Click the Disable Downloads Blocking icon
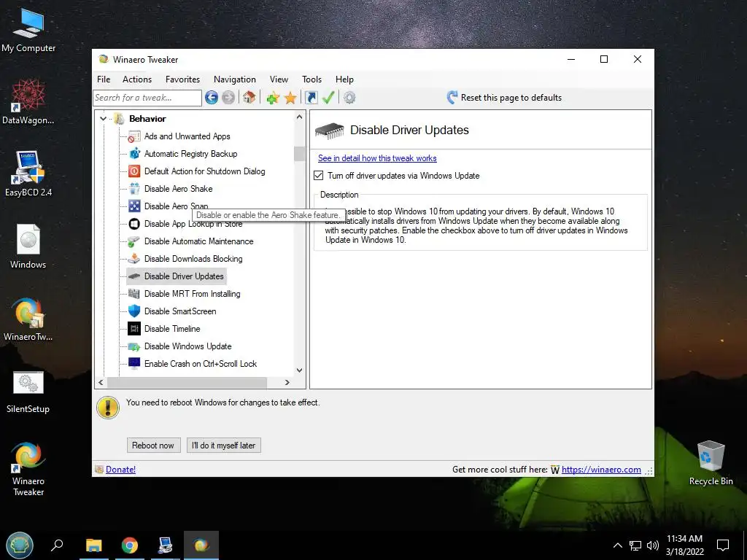This screenshot has height=560, width=747. click(x=134, y=259)
